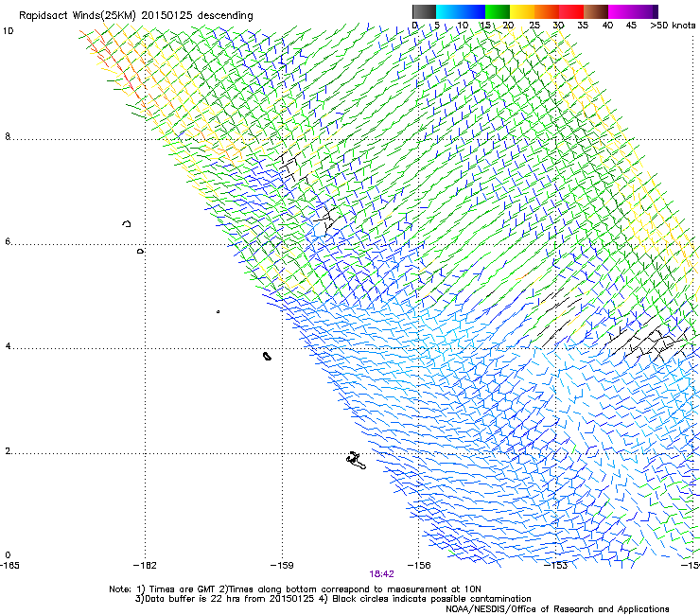Click the orange 25-30 knots color swatch

coord(547,11)
